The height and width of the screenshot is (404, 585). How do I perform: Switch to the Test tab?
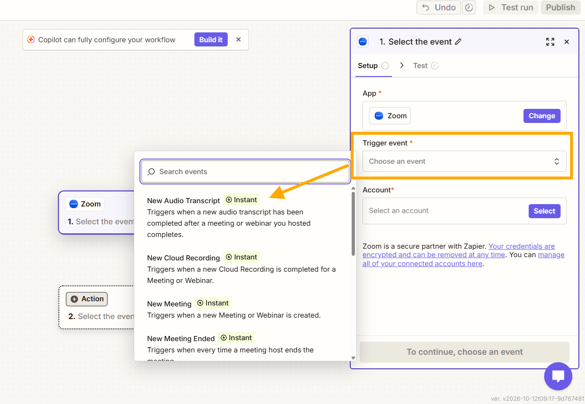point(425,66)
